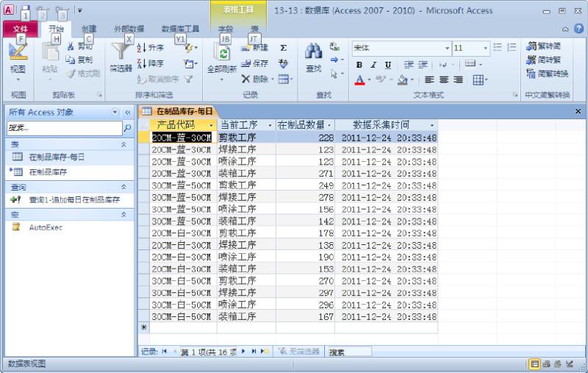
Task: Select the 数据库工具 ribbon tab
Action: click(x=180, y=29)
